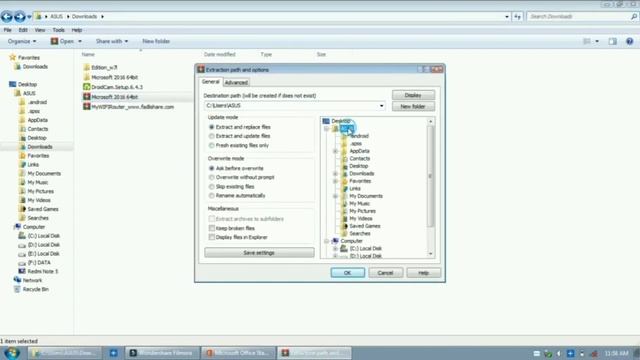640x360 pixels.
Task: Open Network icon in sidebar
Action: point(17,280)
